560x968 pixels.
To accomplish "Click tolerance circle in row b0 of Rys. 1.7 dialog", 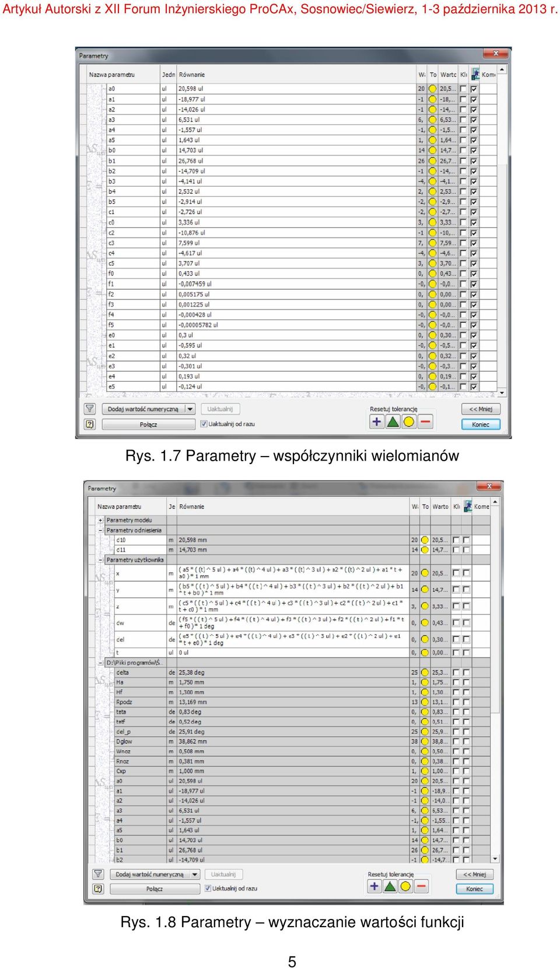I will pyautogui.click(x=432, y=151).
